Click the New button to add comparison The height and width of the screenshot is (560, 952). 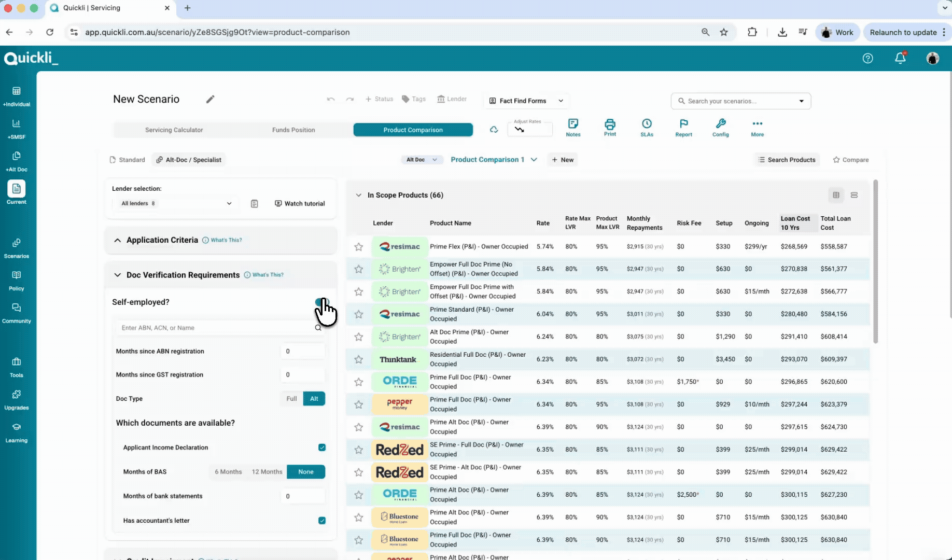tap(563, 160)
